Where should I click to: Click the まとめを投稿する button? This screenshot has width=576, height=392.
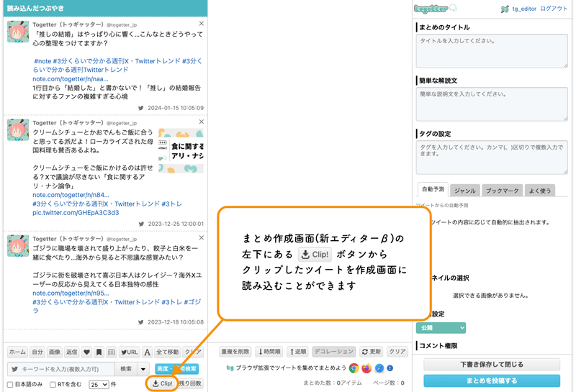pyautogui.click(x=491, y=380)
